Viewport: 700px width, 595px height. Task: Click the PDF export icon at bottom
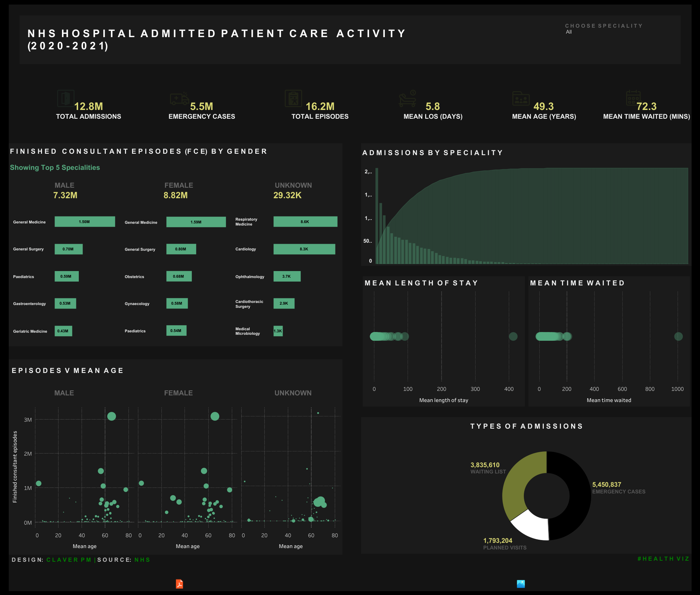(179, 584)
